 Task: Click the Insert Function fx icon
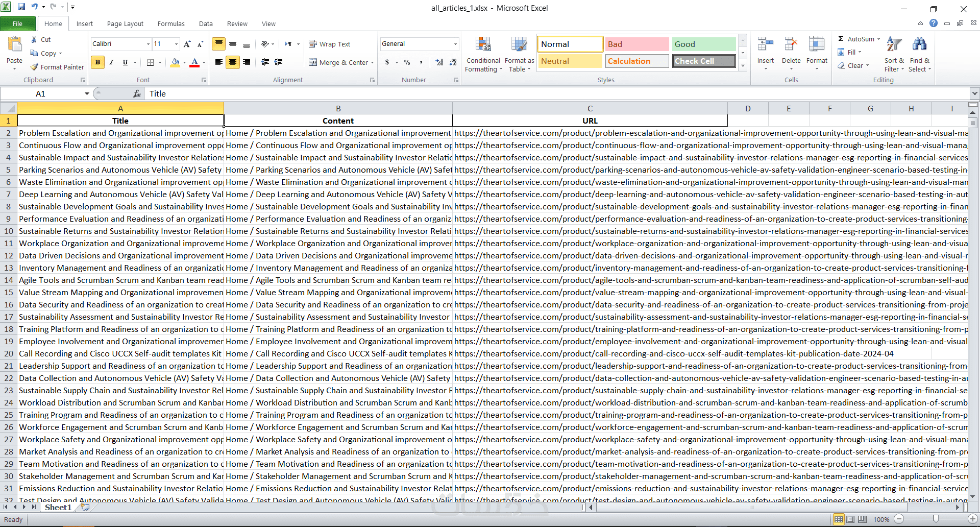[137, 93]
